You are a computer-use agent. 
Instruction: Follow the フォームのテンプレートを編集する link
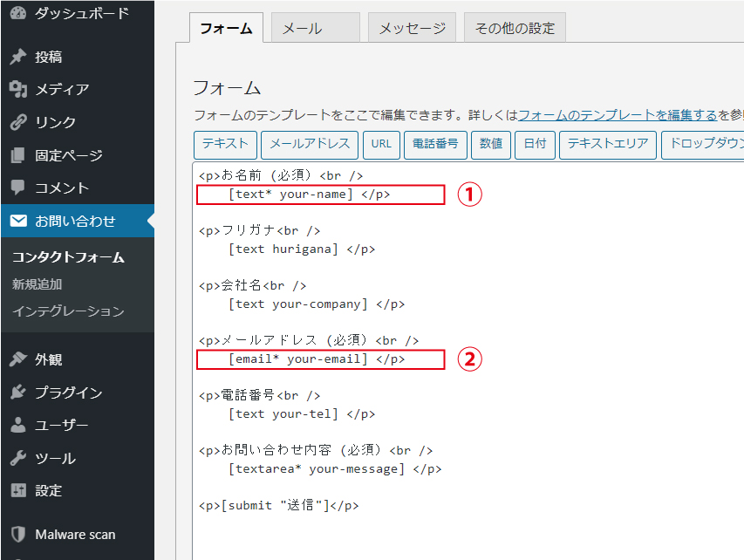point(618,115)
